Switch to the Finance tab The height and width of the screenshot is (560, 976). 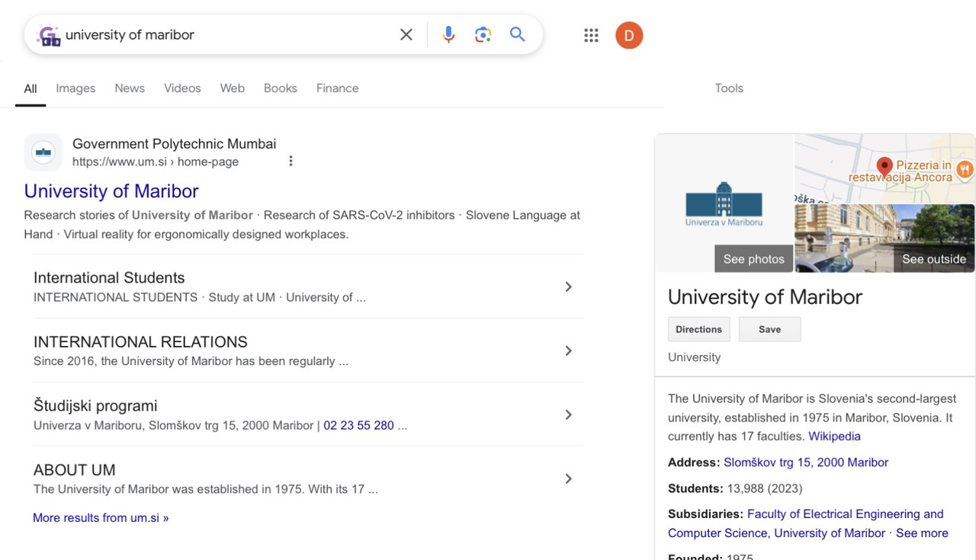(338, 88)
